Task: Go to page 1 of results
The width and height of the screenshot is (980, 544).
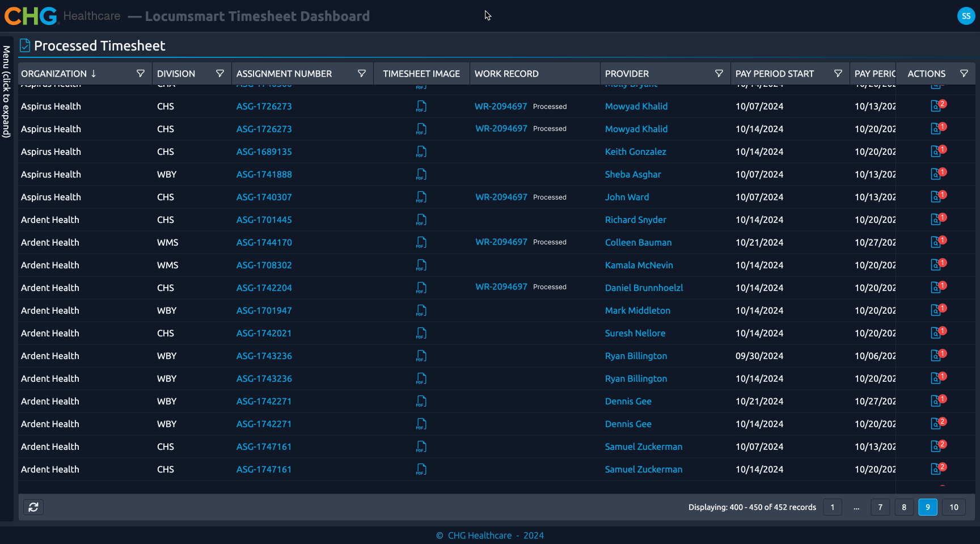Action: (x=833, y=507)
